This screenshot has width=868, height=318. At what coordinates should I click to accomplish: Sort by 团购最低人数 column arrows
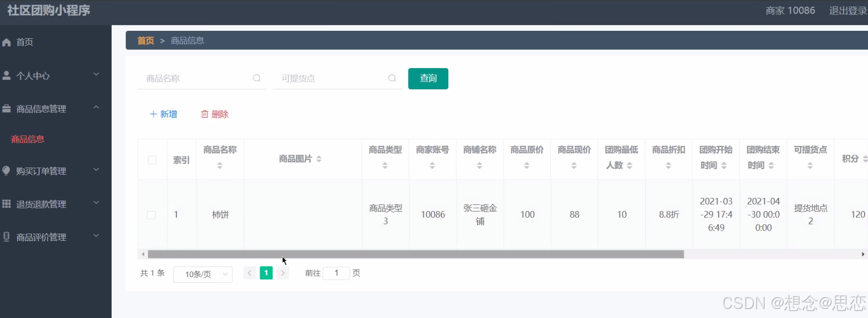pos(630,166)
